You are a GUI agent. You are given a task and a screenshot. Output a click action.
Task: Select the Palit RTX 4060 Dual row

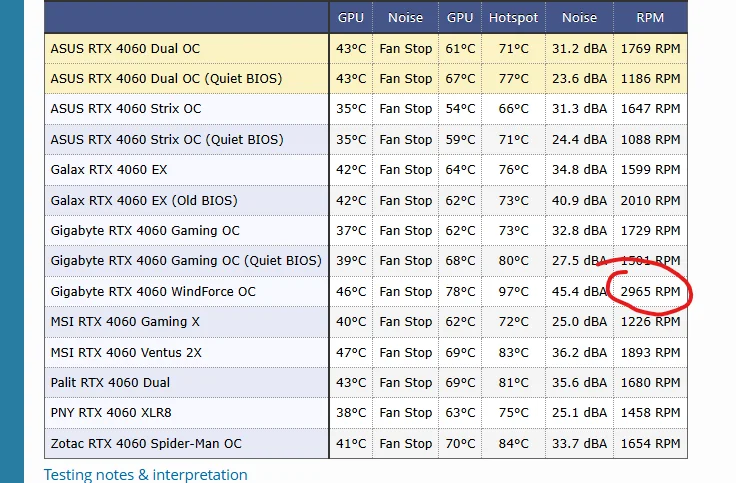pos(110,383)
